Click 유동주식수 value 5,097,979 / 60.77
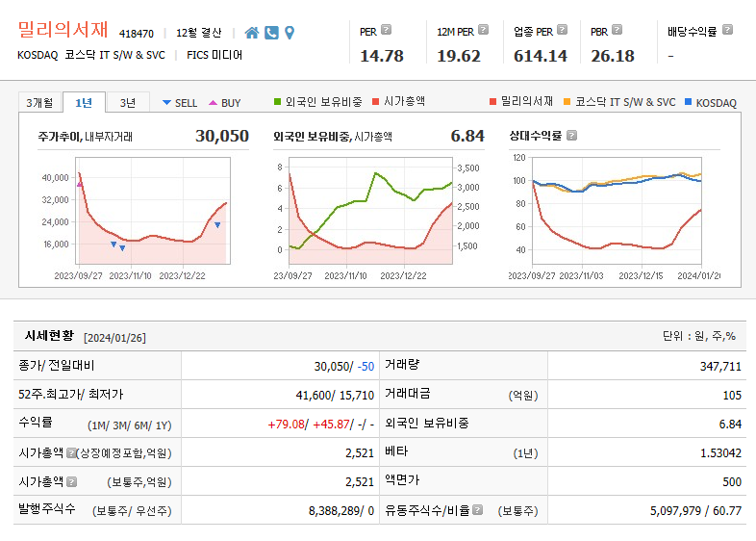 (x=695, y=510)
